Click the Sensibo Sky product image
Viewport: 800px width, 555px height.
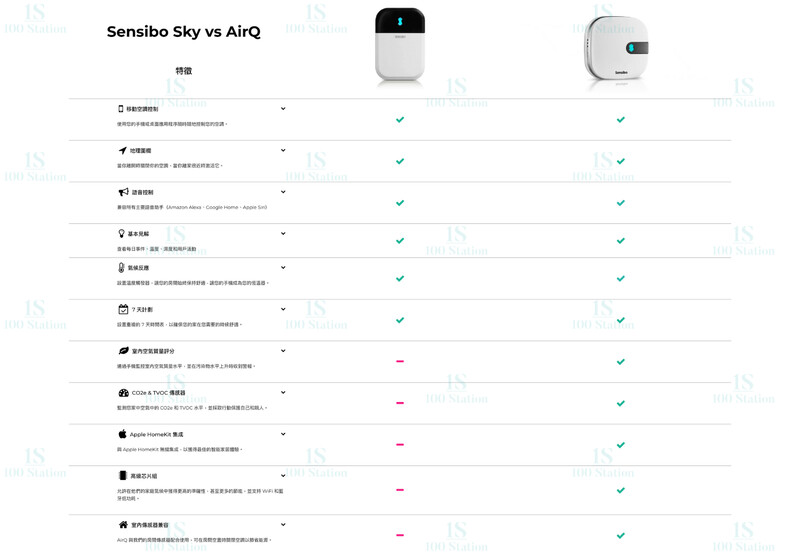(399, 44)
